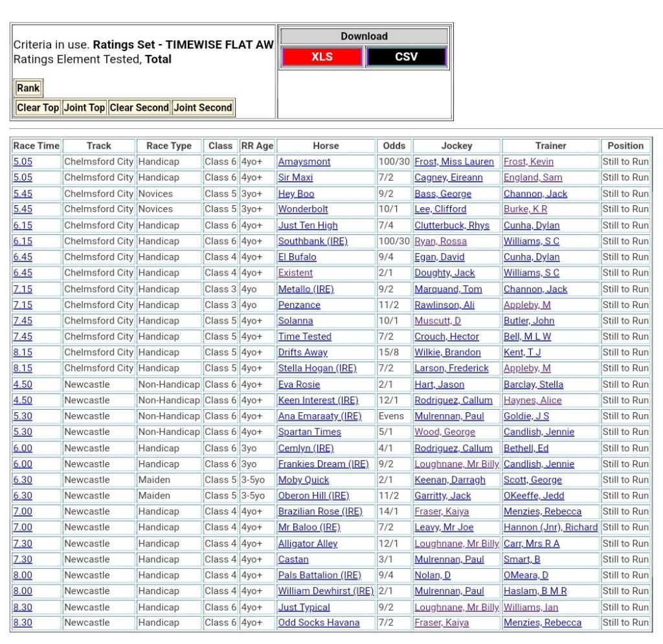663x644 pixels.
Task: Choose the Clear Second filter
Action: 139,107
